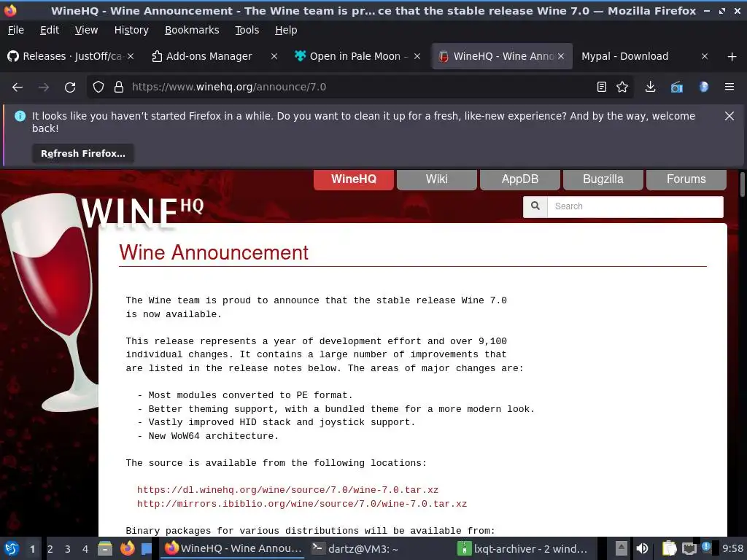Screen dimensions: 747x560
Task: Go to the Forums section
Action: coord(686,179)
